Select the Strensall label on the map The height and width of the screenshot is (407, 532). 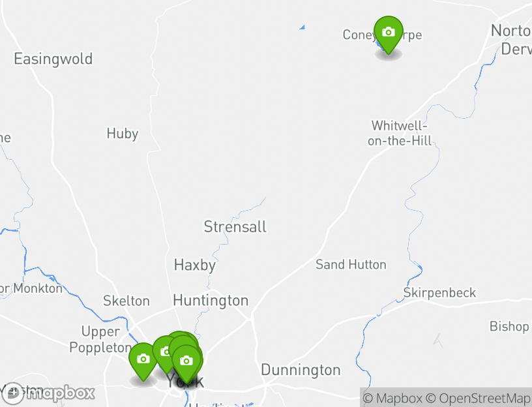235,227
